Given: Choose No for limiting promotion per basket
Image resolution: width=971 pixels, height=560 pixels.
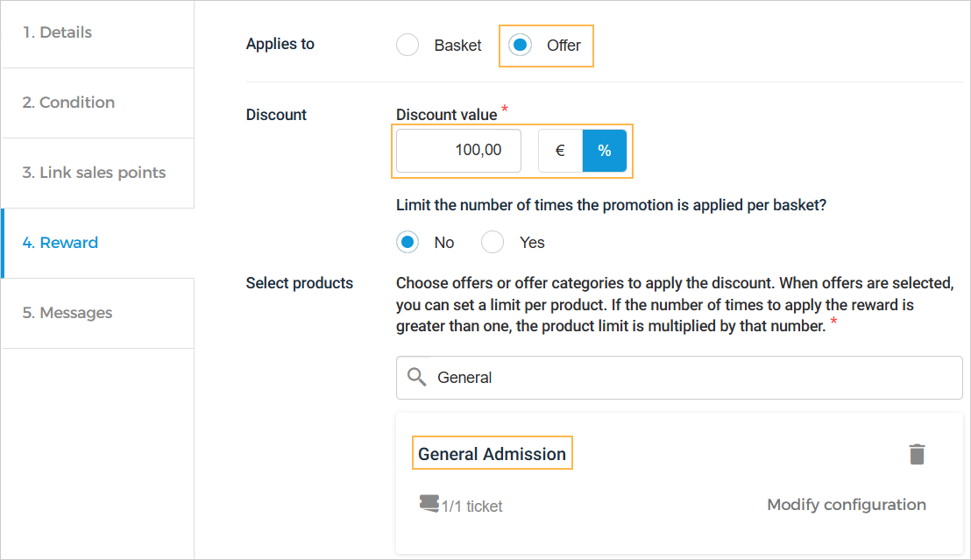Looking at the screenshot, I should pyautogui.click(x=408, y=242).
